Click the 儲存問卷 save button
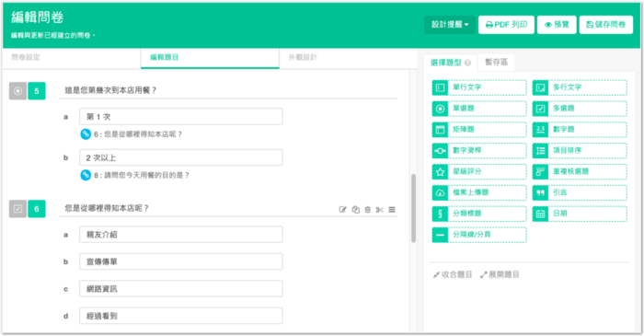 [605, 25]
